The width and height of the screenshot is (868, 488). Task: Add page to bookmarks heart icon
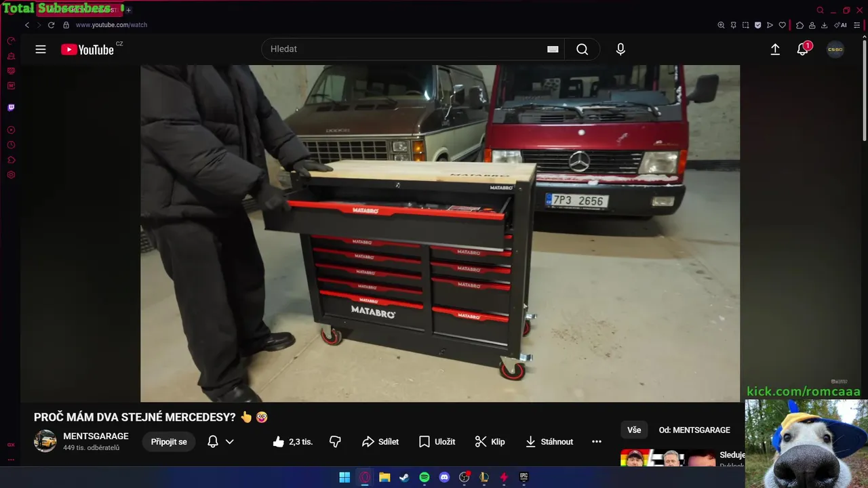[782, 25]
